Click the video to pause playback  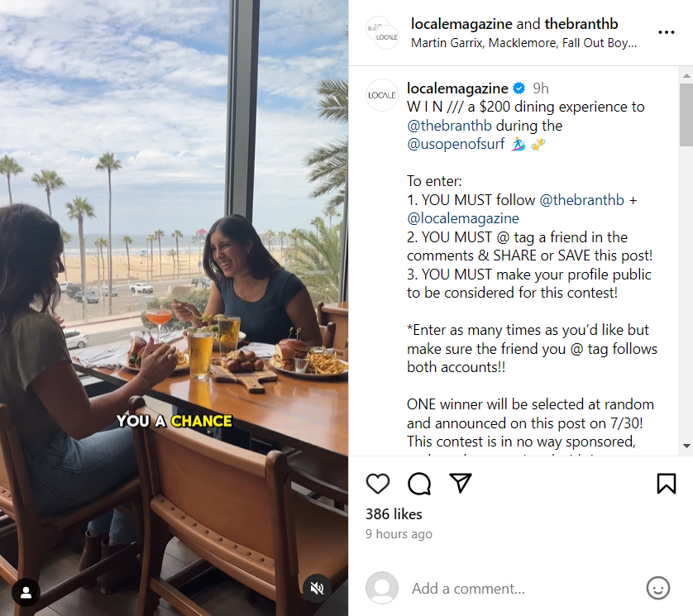click(x=174, y=248)
